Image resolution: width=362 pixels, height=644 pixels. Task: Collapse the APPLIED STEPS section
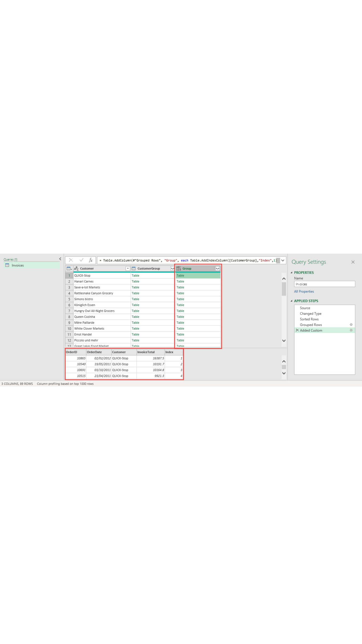click(291, 301)
